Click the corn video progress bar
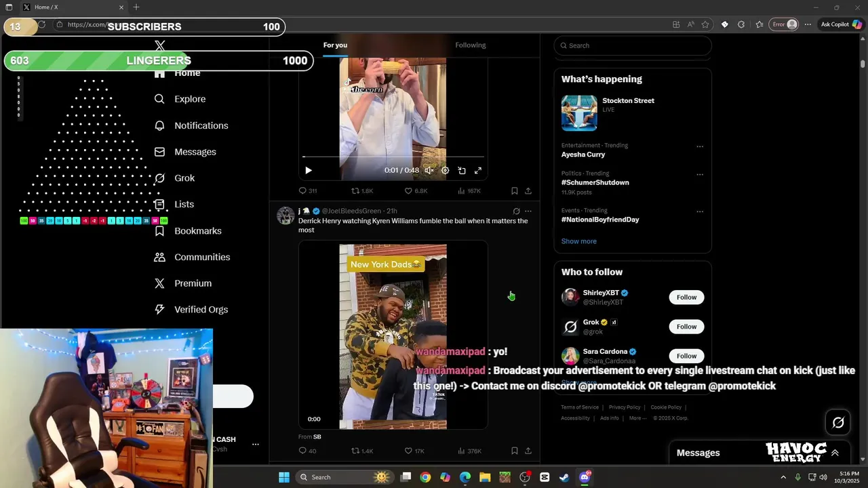 [393, 157]
